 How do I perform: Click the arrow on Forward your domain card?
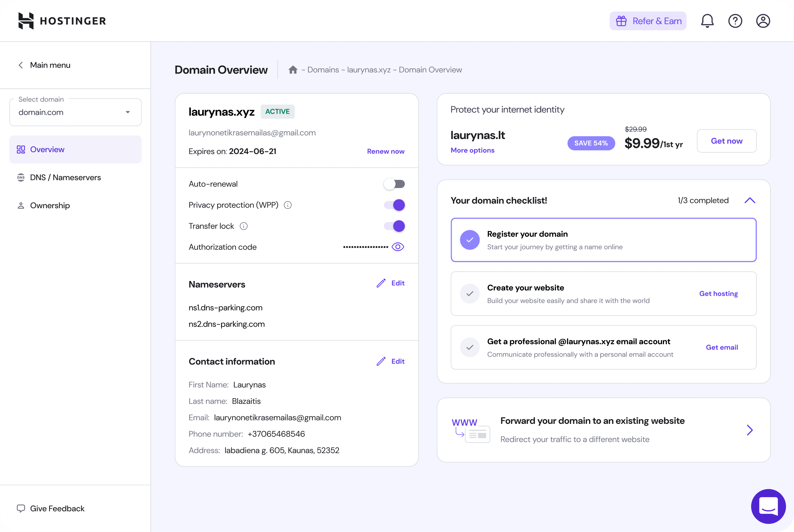click(x=750, y=430)
